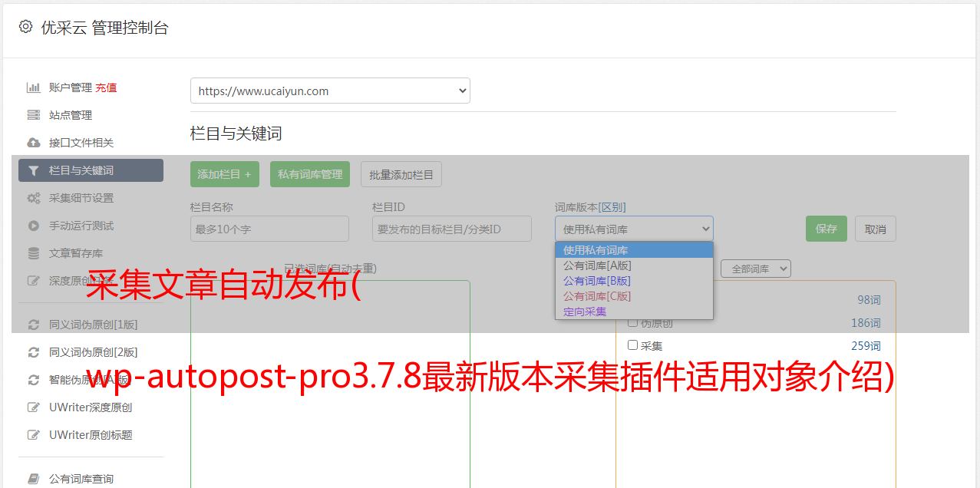Click the edit icon for UWriter深度原创
Image resolution: width=980 pixels, height=488 pixels.
tap(33, 407)
